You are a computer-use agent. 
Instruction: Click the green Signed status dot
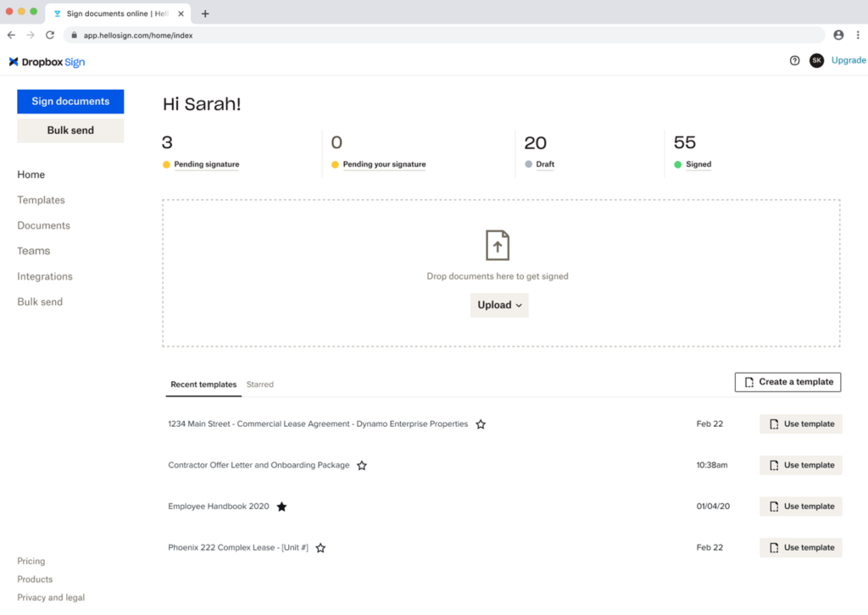click(x=677, y=164)
